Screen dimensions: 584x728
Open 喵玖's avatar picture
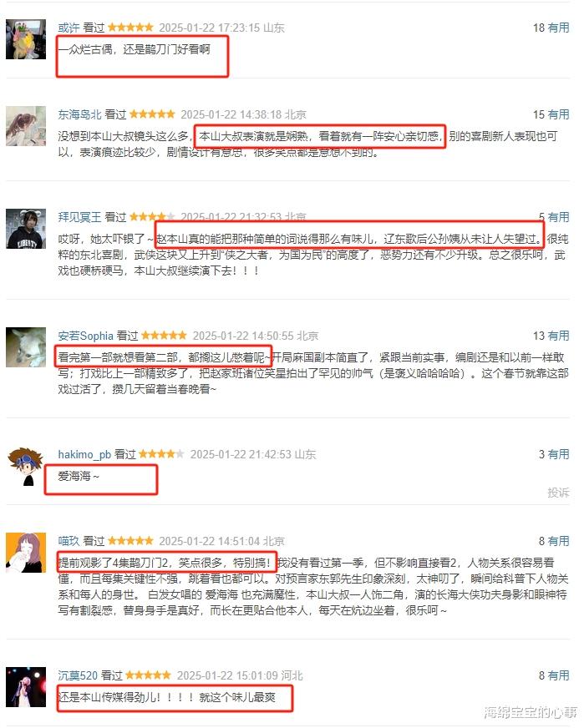[x=26, y=553]
